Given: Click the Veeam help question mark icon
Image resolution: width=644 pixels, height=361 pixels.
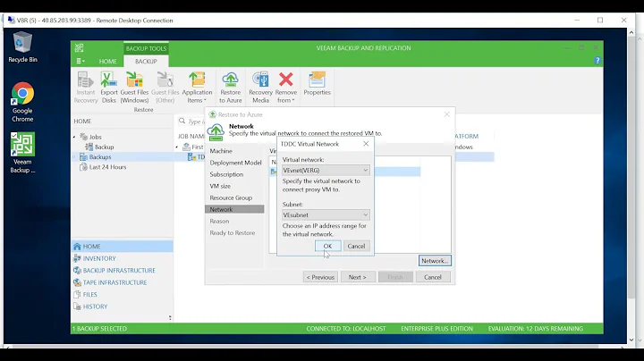Looking at the screenshot, I should [x=597, y=60].
